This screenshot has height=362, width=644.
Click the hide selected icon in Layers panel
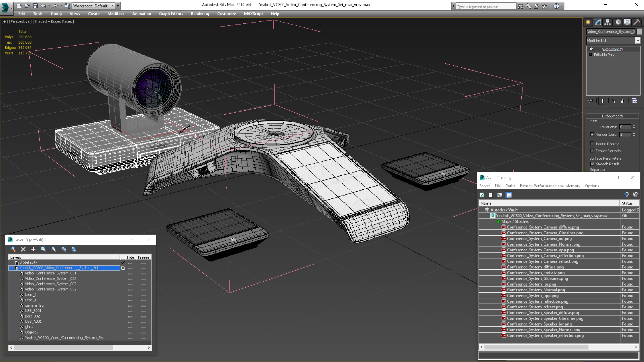64,249
